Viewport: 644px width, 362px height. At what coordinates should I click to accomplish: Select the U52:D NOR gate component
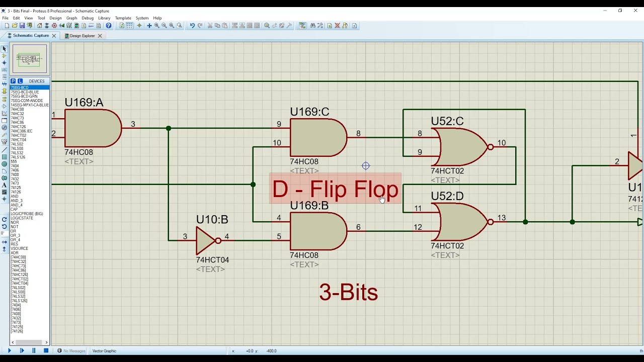(463, 222)
